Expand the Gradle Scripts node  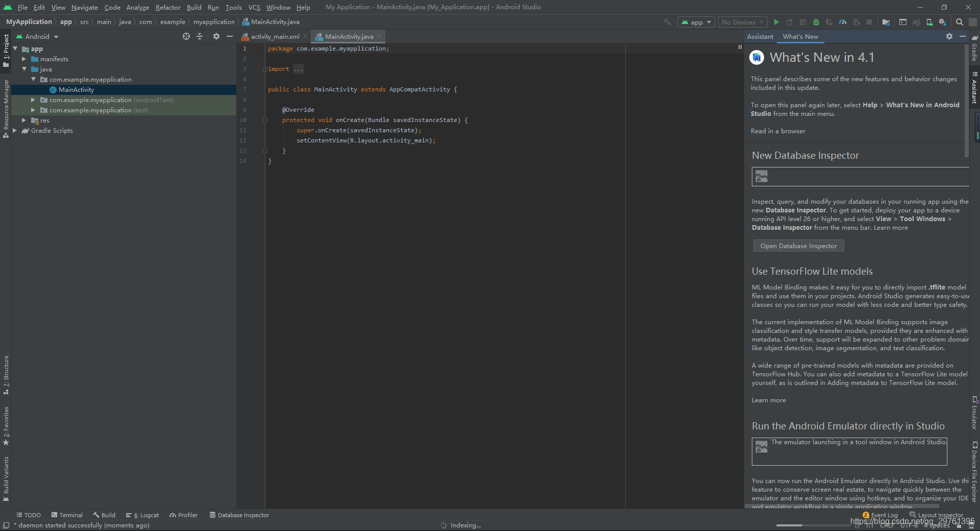point(15,130)
